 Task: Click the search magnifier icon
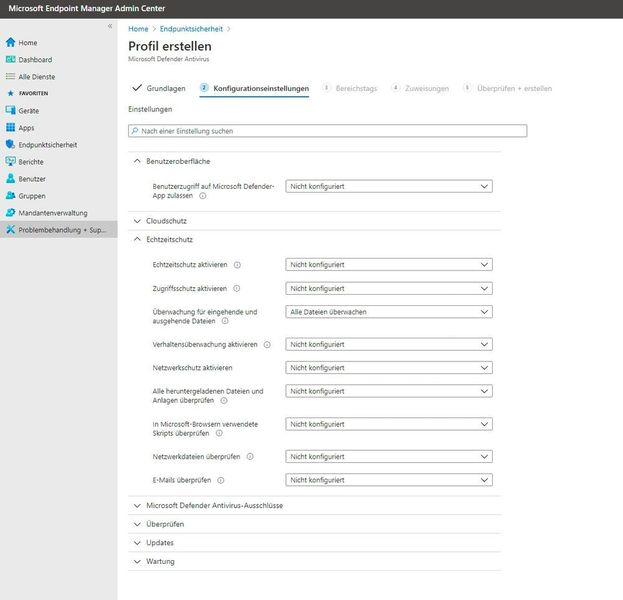[x=135, y=131]
